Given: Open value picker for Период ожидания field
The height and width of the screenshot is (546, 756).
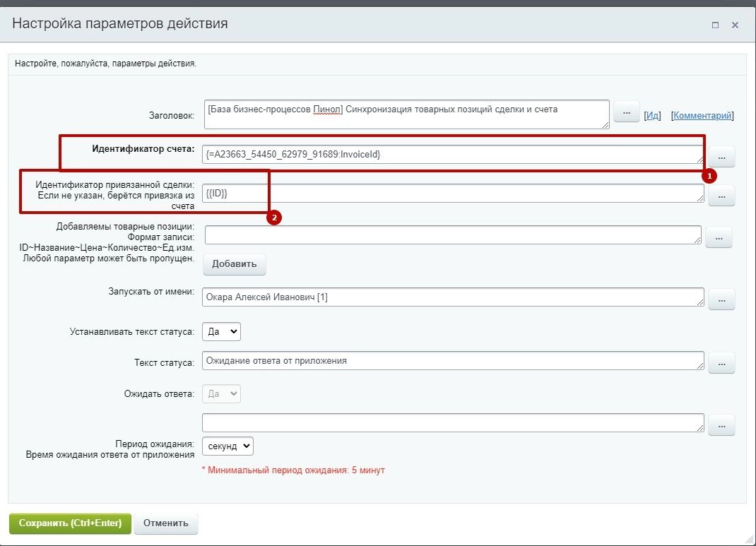Looking at the screenshot, I should point(721,425).
